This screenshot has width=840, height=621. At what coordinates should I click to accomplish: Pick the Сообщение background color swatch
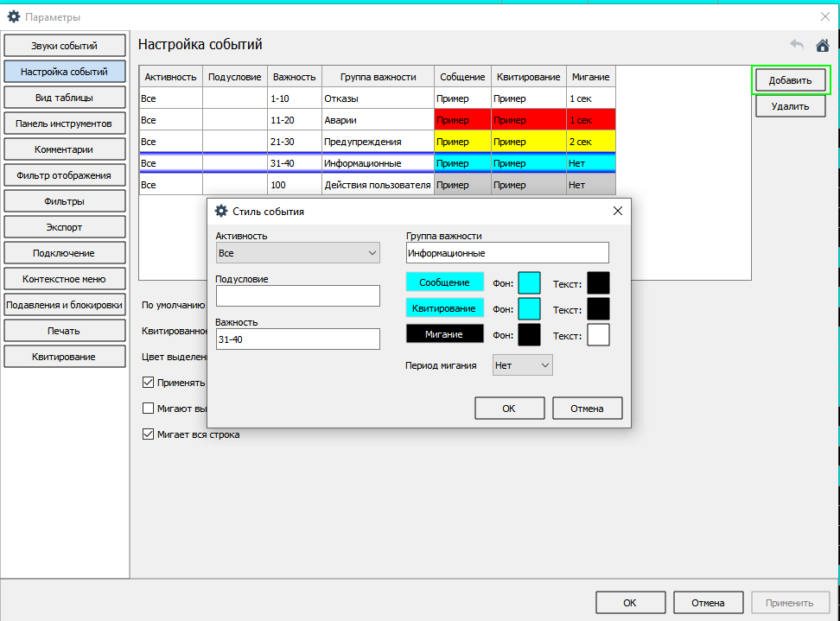(529, 283)
